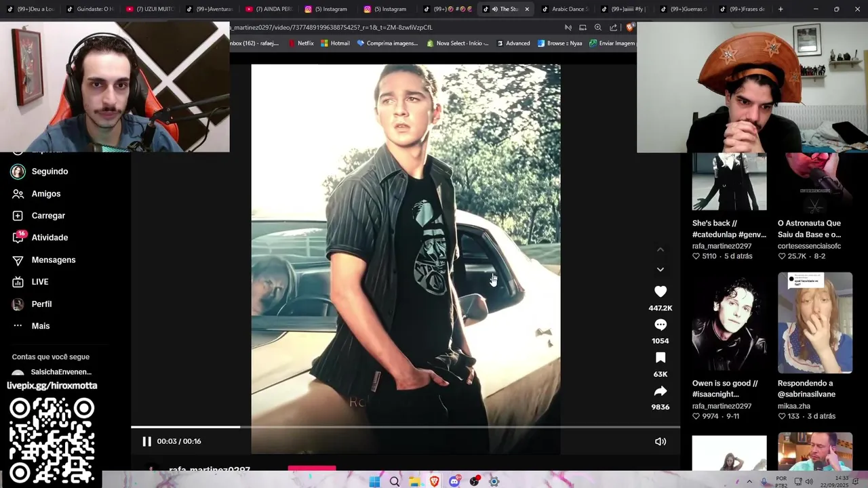This screenshot has width=868, height=488.
Task: Go to previous video with up chevron
Action: (x=660, y=249)
